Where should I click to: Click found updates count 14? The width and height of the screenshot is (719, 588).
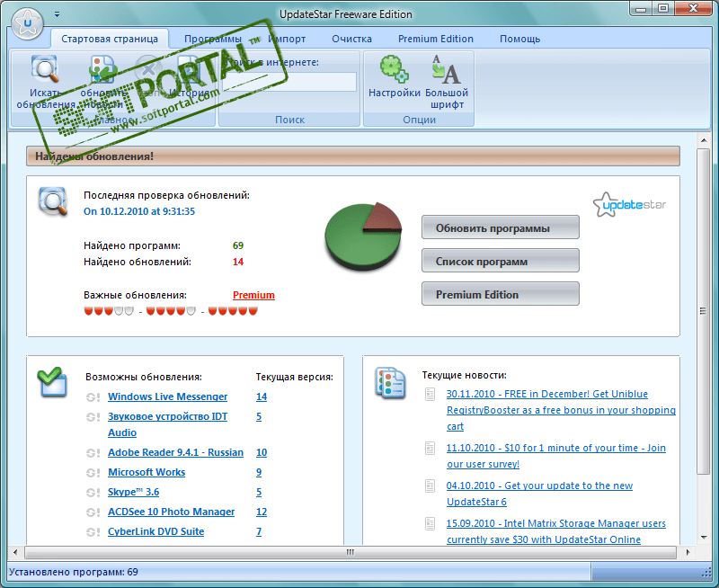pyautogui.click(x=238, y=262)
